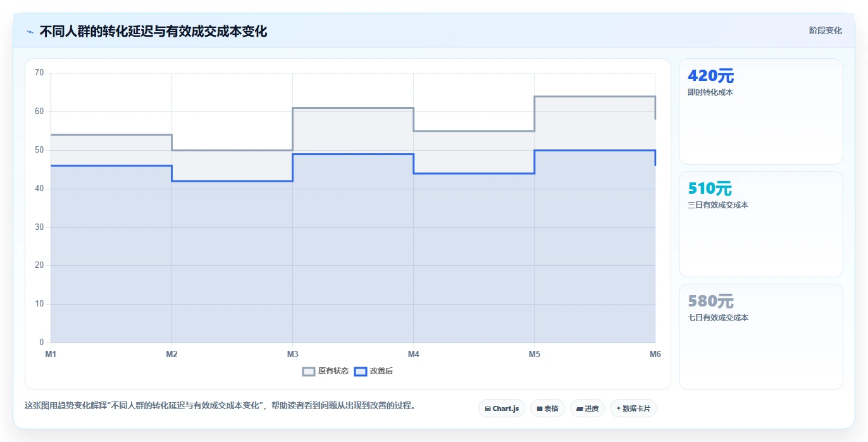Click the 50 y-axis tick label

pyautogui.click(x=39, y=150)
